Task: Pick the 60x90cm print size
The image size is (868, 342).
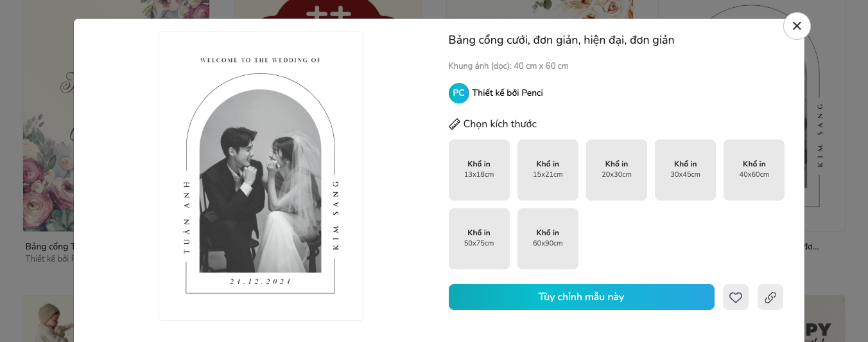Action: (548, 239)
